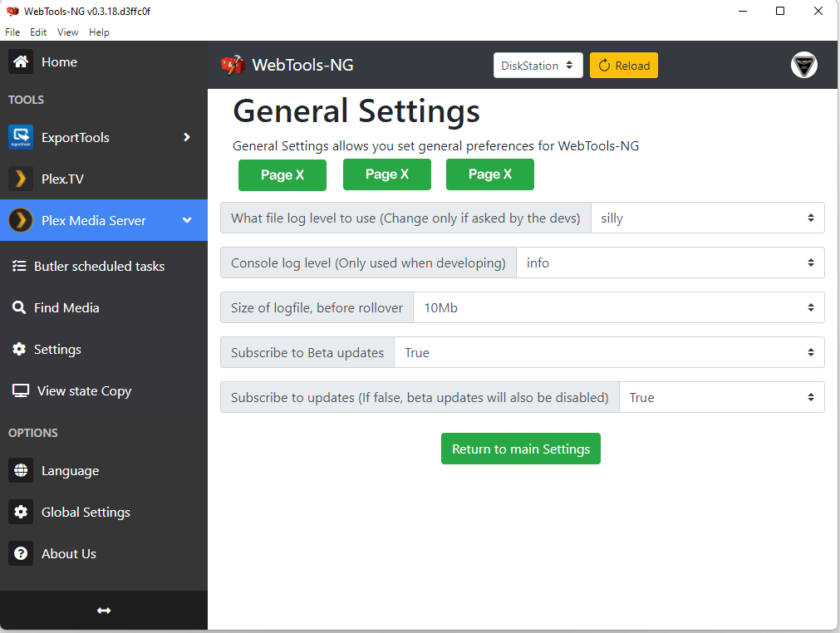
Task: Open the DiskStation server selector
Action: pyautogui.click(x=538, y=65)
